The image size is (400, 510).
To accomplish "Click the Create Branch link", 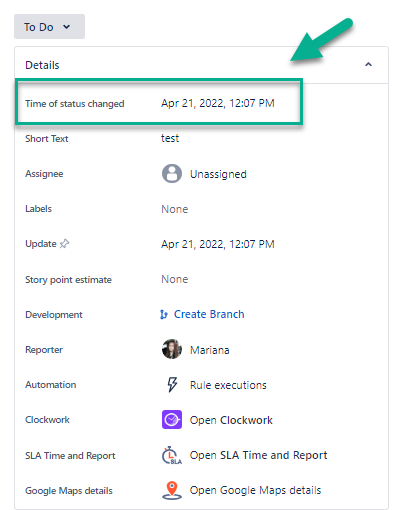I will click(209, 314).
